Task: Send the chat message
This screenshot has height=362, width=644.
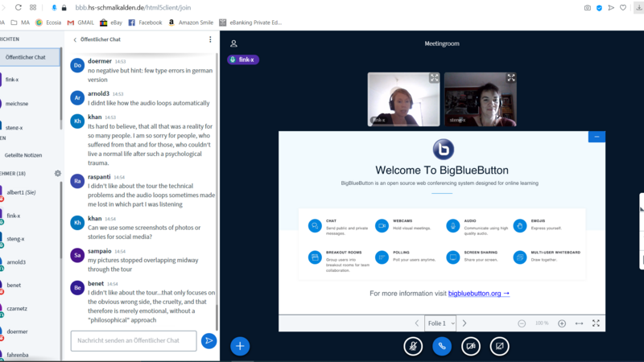Action: click(208, 340)
